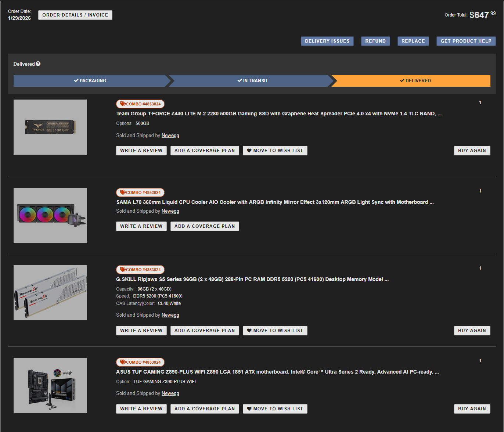This screenshot has height=432, width=504.
Task: Write a review for ASUS TUF motherboard
Action: click(141, 409)
